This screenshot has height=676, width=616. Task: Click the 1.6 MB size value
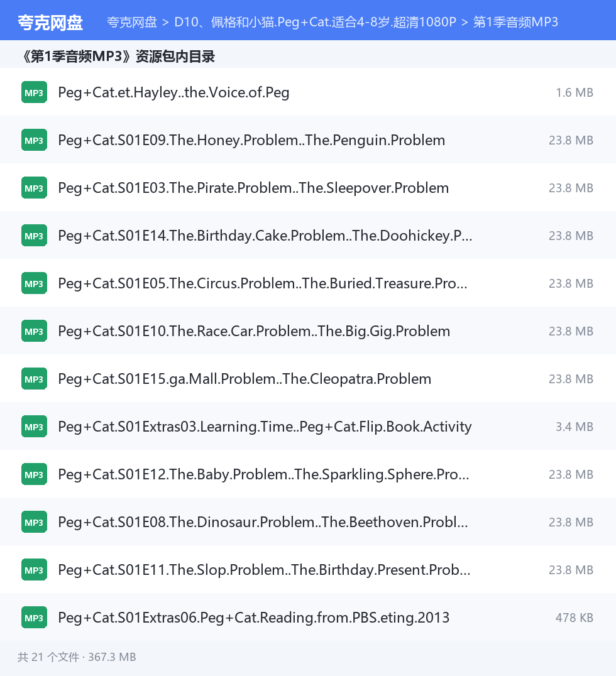tap(574, 92)
